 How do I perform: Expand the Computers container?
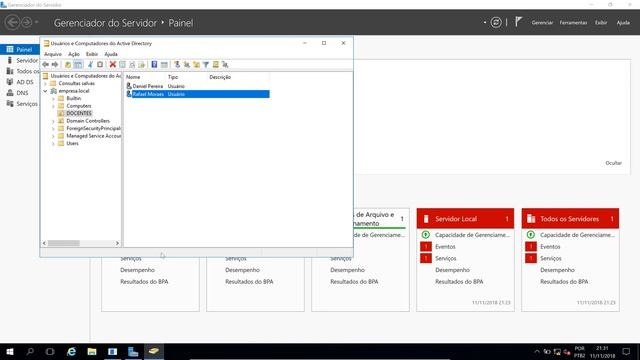coord(53,106)
